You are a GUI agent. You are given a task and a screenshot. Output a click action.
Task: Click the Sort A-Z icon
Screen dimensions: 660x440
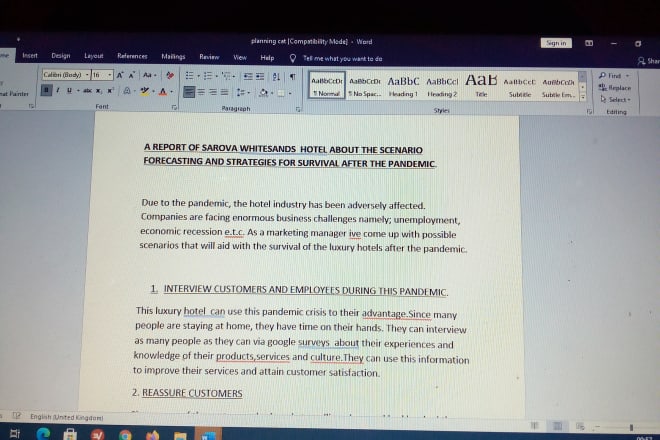click(x=276, y=76)
